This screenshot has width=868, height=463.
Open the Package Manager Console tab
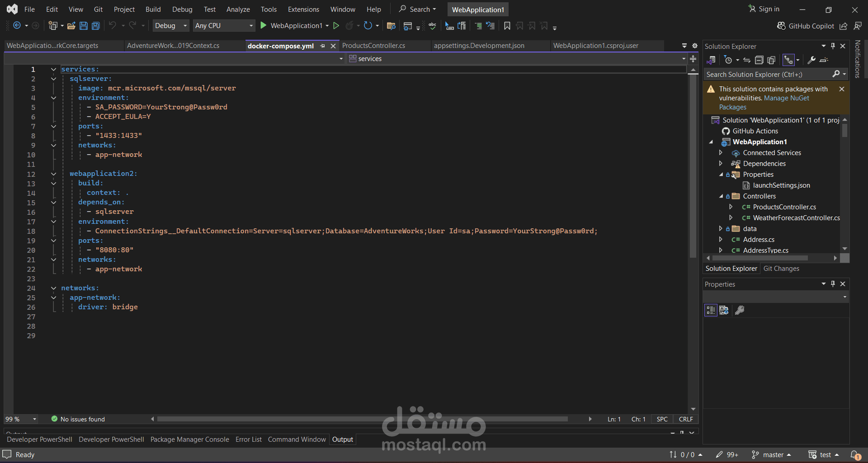pyautogui.click(x=189, y=439)
